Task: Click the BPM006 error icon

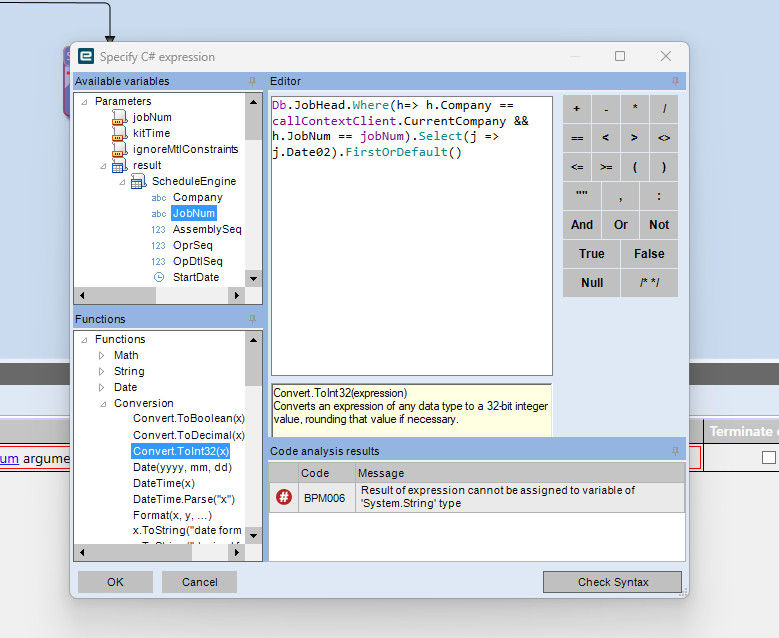Action: [284, 497]
